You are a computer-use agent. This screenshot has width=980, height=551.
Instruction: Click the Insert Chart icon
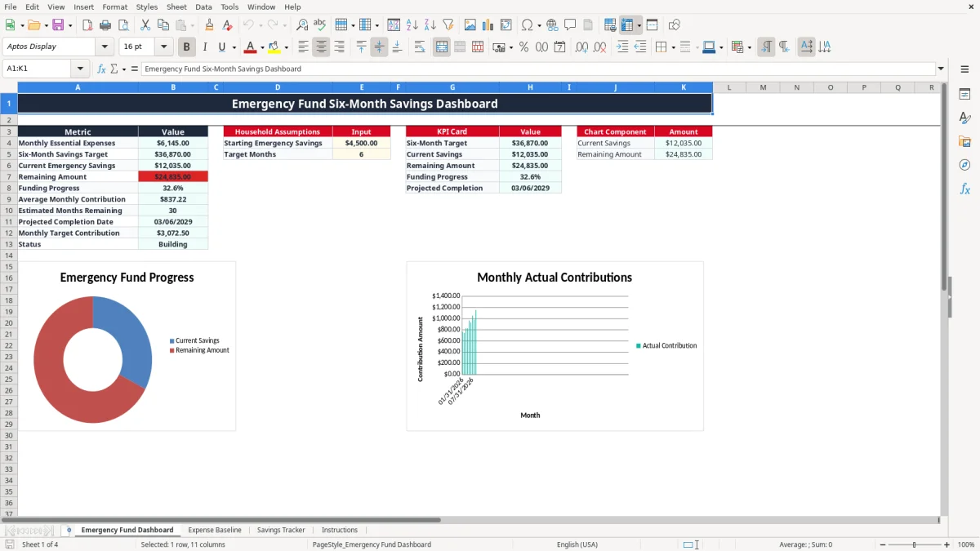point(488,25)
